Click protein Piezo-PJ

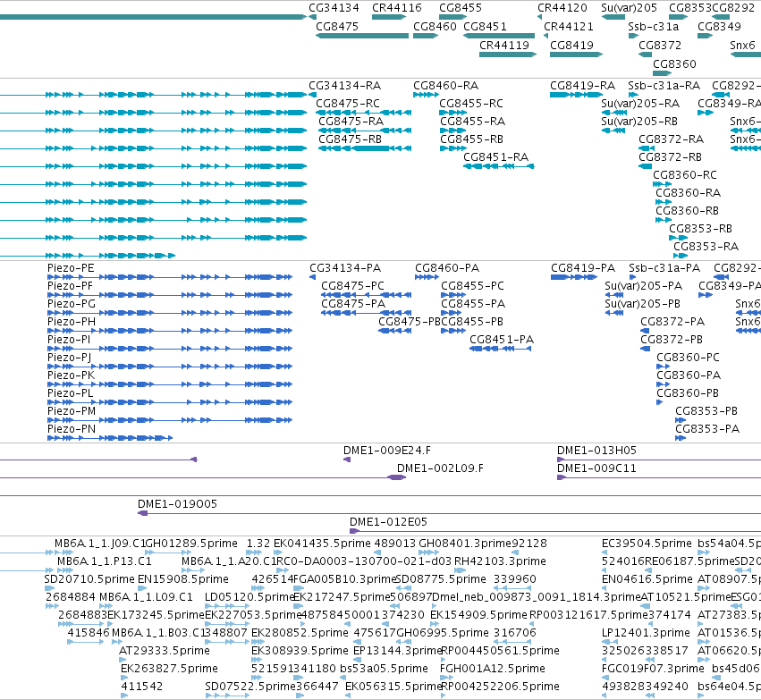coord(70,358)
